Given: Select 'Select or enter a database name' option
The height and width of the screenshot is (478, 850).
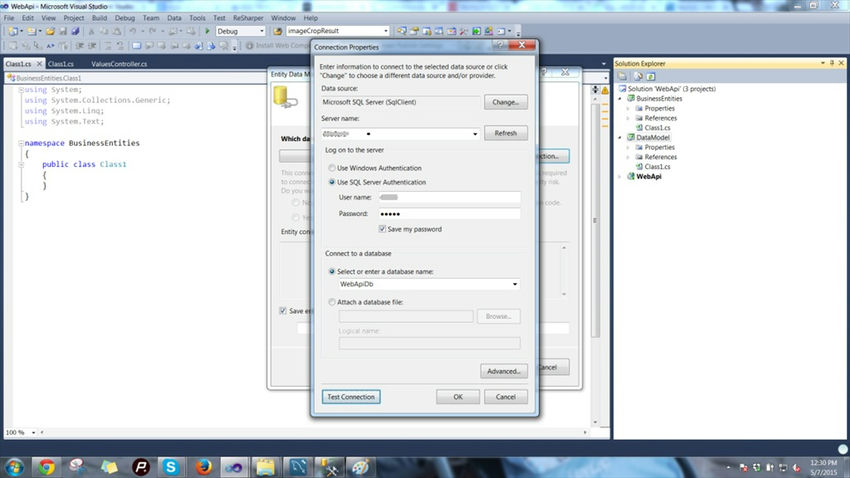Looking at the screenshot, I should click(332, 271).
